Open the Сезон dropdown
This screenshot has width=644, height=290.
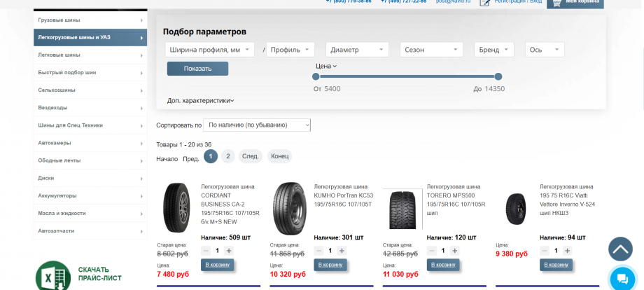click(432, 50)
